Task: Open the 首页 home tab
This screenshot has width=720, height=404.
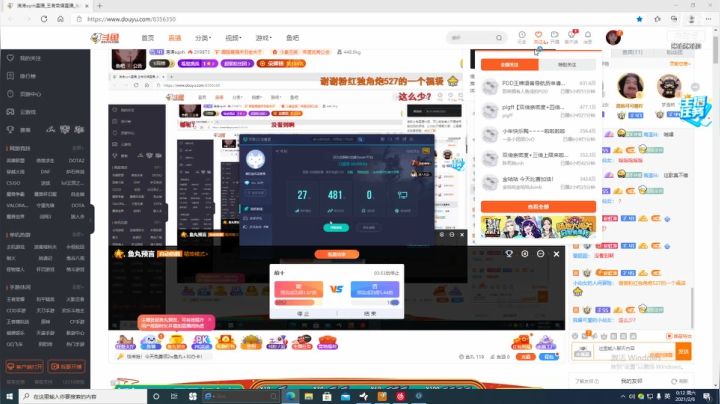Action: tap(147, 38)
